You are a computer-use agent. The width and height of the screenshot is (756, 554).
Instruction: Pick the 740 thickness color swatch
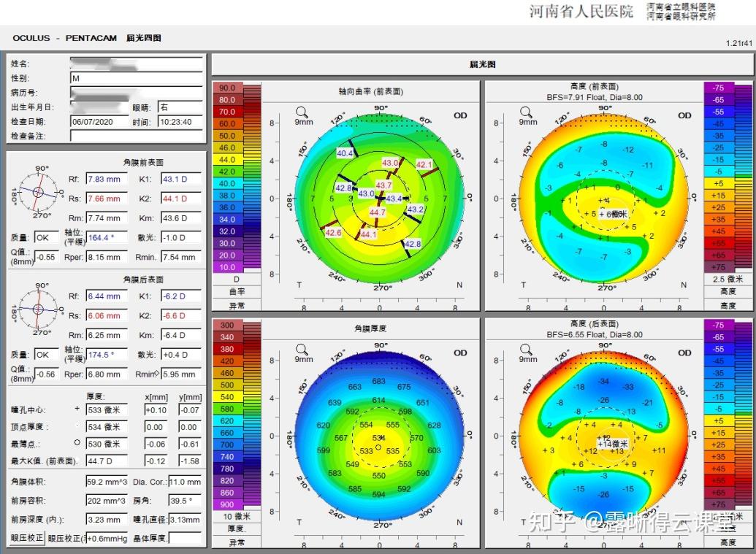228,457
